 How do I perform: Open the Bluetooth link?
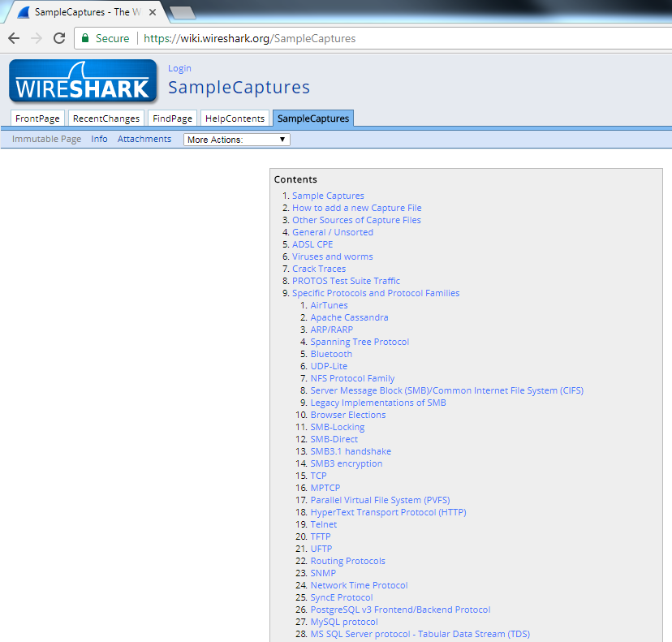coord(331,354)
